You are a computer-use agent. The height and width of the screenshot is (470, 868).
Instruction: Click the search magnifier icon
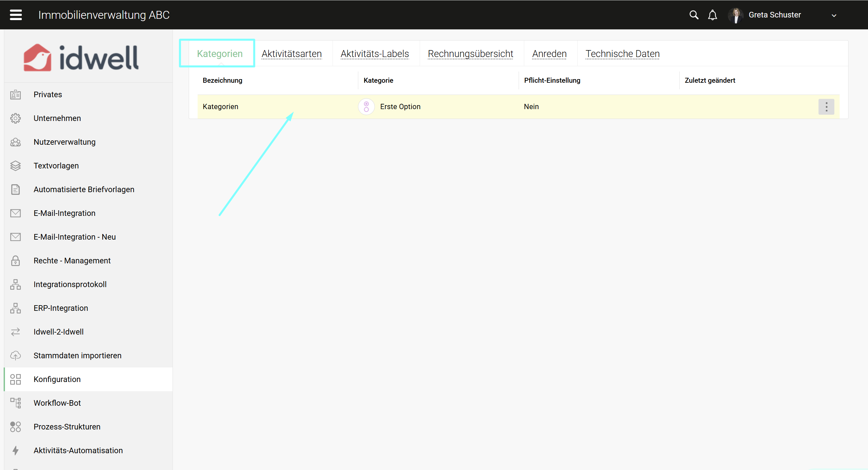pos(693,15)
